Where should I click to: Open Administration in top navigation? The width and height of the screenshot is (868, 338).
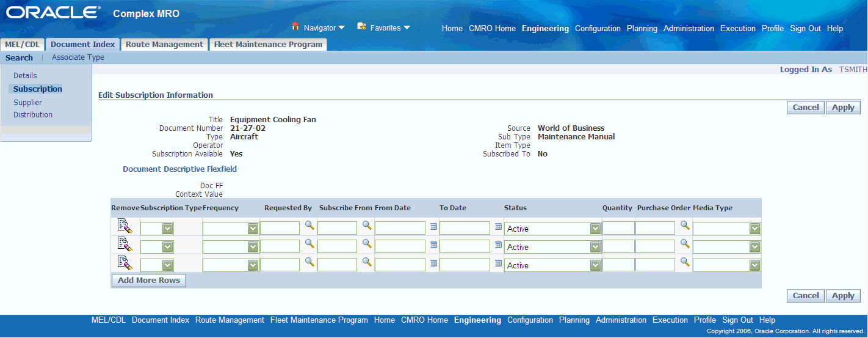(x=689, y=28)
